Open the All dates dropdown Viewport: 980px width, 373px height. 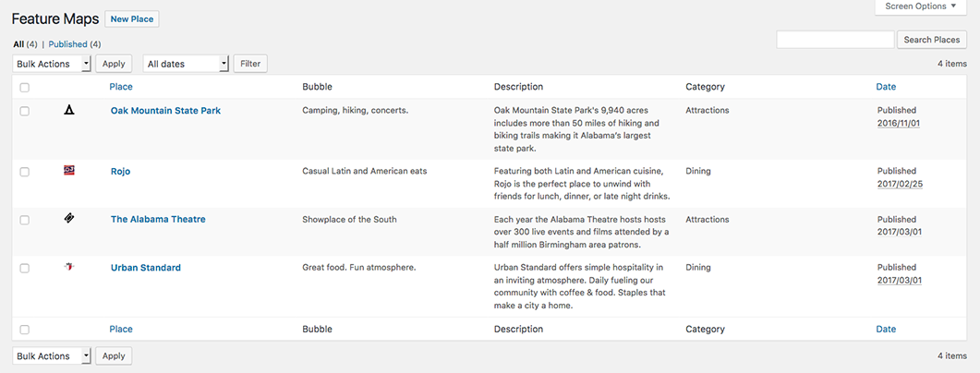pos(186,64)
